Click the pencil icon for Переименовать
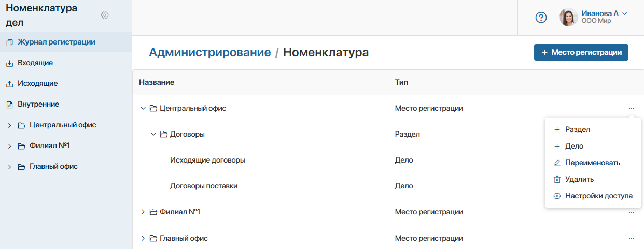The width and height of the screenshot is (644, 249). pyautogui.click(x=557, y=163)
